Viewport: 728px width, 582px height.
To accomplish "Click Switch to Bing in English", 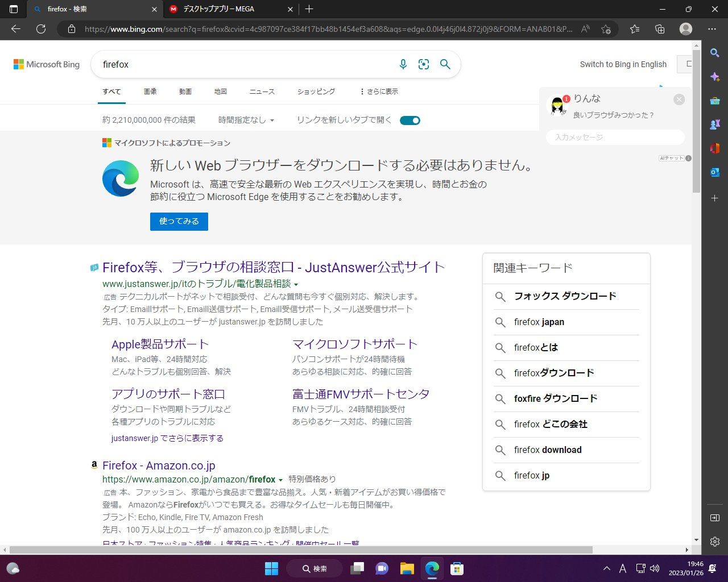I will pos(623,64).
